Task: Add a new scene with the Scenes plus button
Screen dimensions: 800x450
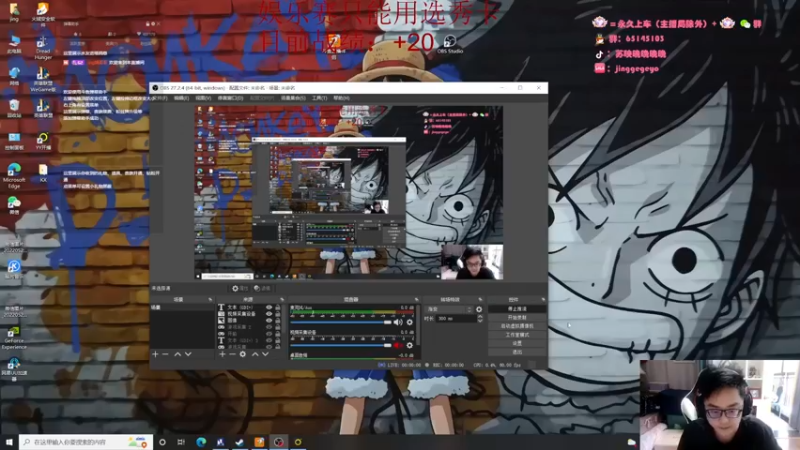Action: click(x=155, y=354)
